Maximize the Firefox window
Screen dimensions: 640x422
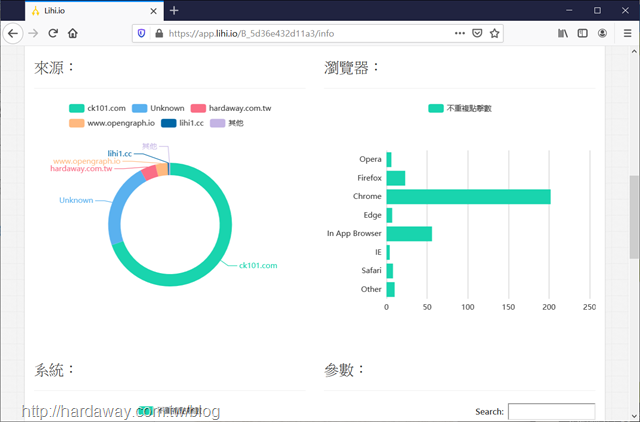(597, 11)
